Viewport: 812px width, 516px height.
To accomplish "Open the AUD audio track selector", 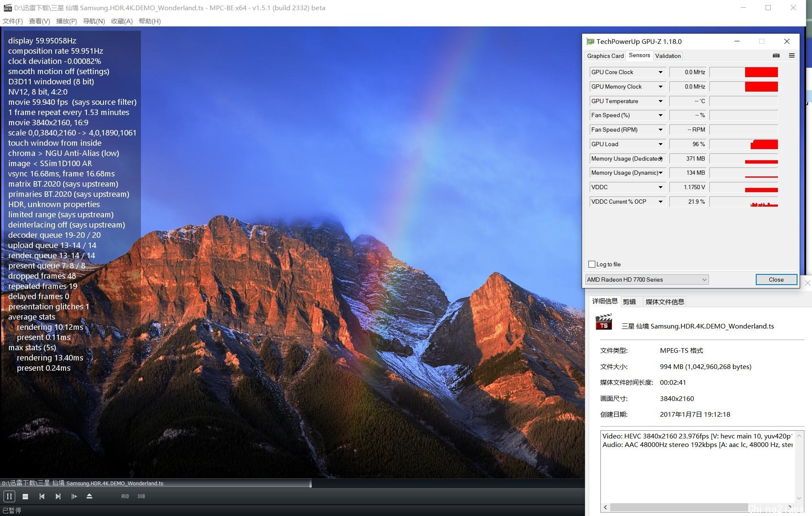I will click(125, 496).
